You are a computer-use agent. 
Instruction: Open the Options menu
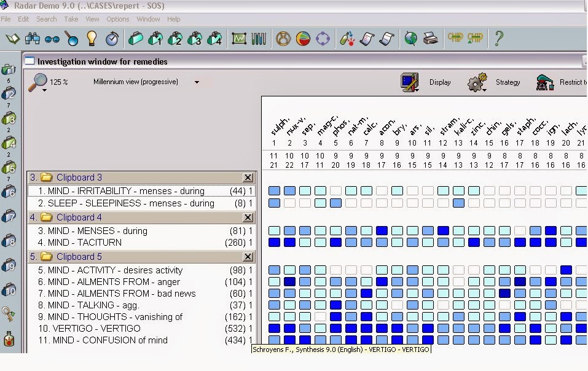point(118,19)
